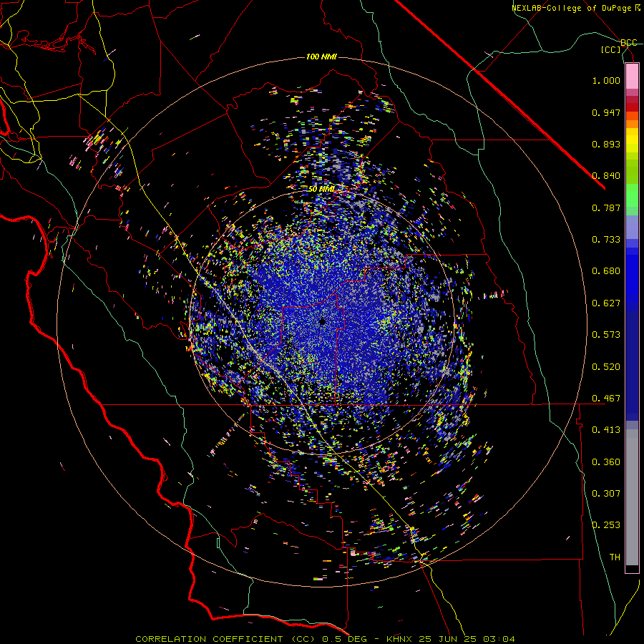The width and height of the screenshot is (644, 644).
Task: Select the 0.947 color scale value
Action: (x=606, y=112)
